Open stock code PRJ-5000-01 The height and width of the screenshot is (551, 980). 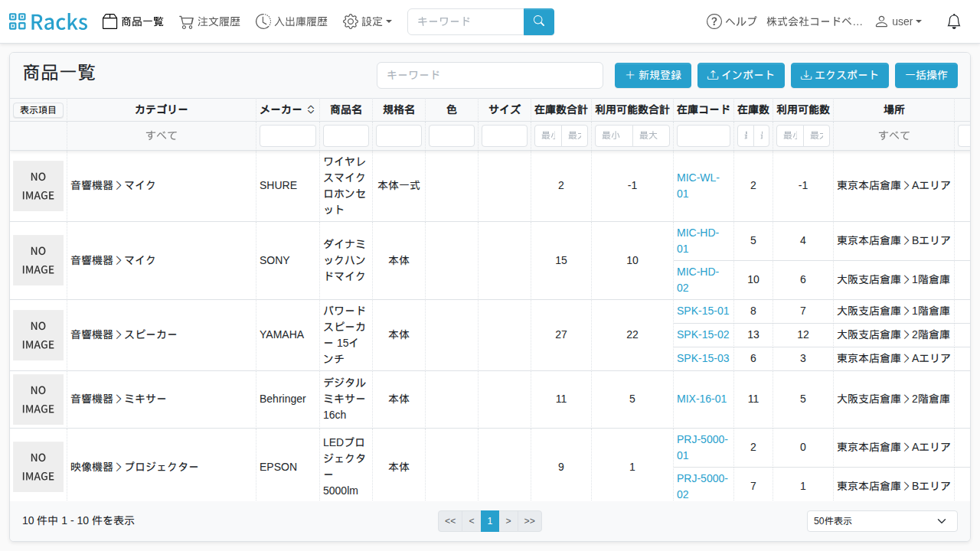703,448
